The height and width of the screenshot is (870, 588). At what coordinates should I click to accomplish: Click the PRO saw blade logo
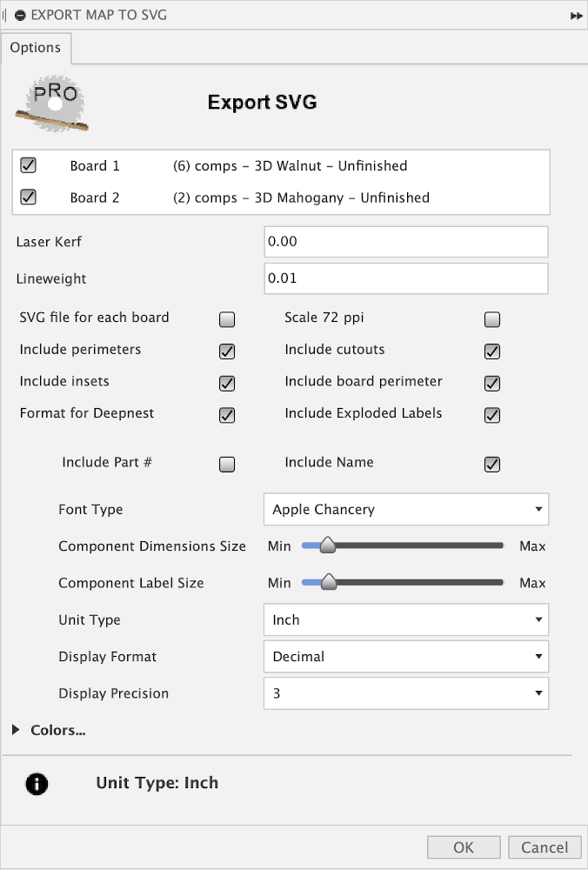[52, 104]
